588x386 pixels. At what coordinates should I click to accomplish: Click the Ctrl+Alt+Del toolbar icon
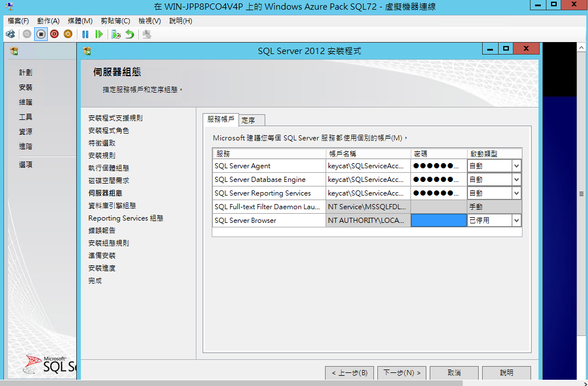pyautogui.click(x=10, y=35)
